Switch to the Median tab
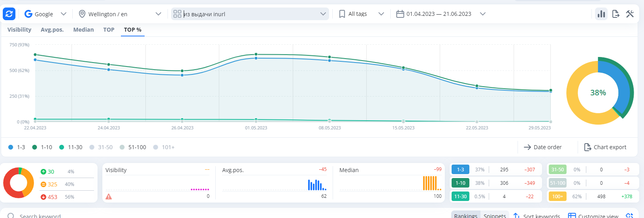This screenshot has width=644, height=218. tap(83, 30)
